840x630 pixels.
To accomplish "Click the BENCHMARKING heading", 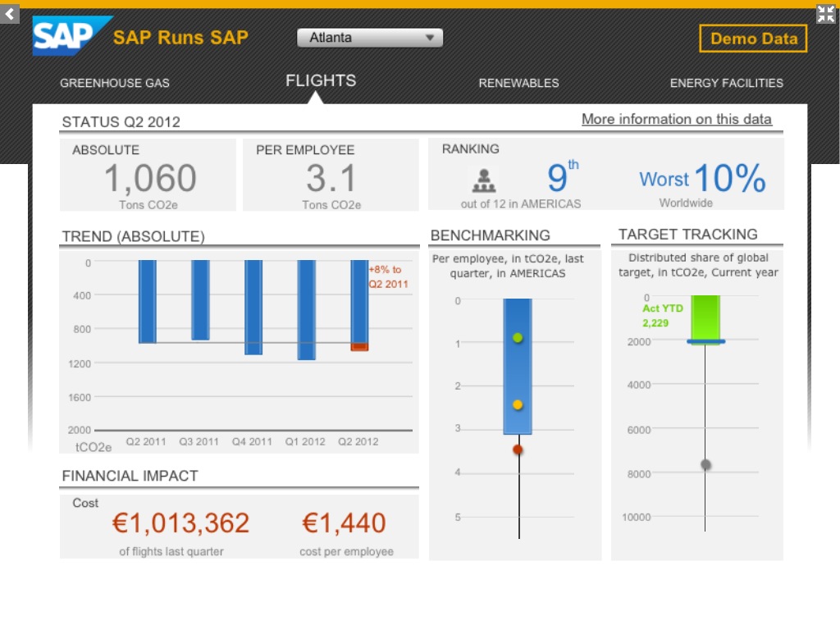I will (x=491, y=235).
